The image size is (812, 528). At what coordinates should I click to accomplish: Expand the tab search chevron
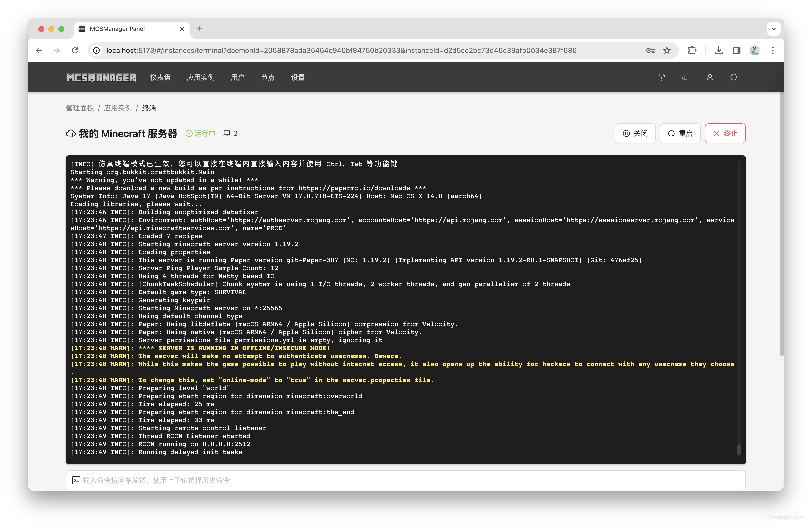pyautogui.click(x=774, y=29)
